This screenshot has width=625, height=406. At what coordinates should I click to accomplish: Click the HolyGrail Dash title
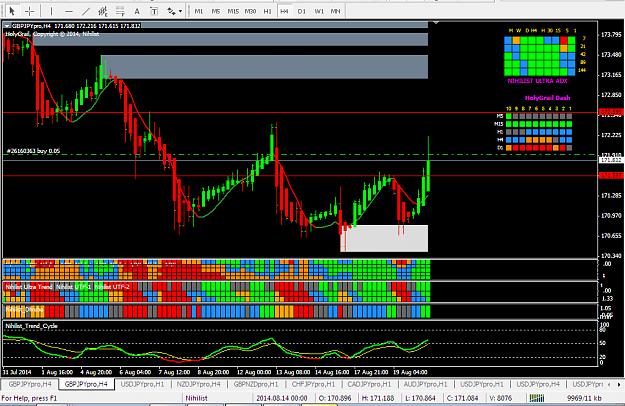(x=547, y=98)
